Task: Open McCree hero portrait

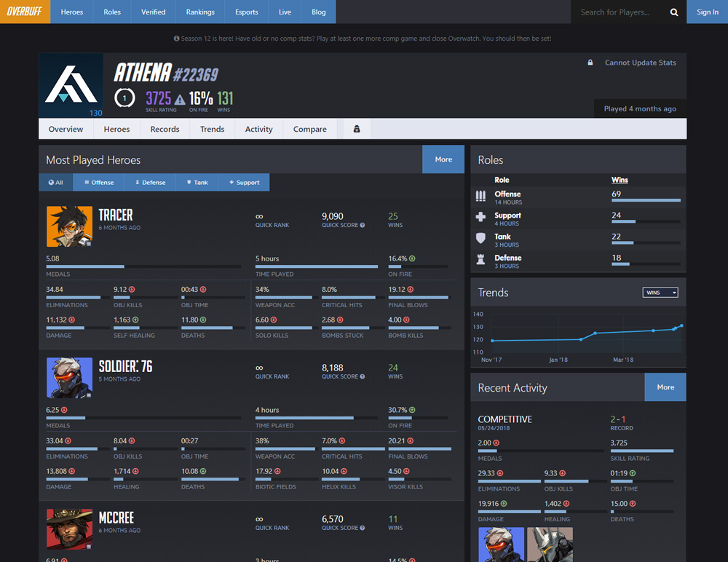Action: (x=69, y=529)
